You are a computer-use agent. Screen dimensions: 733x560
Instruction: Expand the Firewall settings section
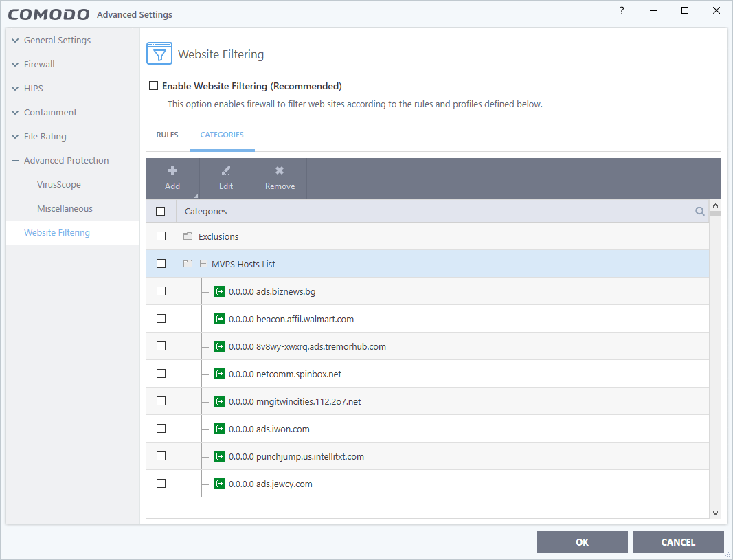15,65
